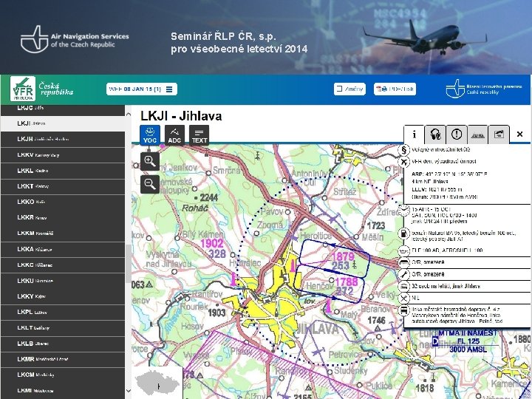
Task: Open the headset communications tab
Action: click(x=435, y=134)
